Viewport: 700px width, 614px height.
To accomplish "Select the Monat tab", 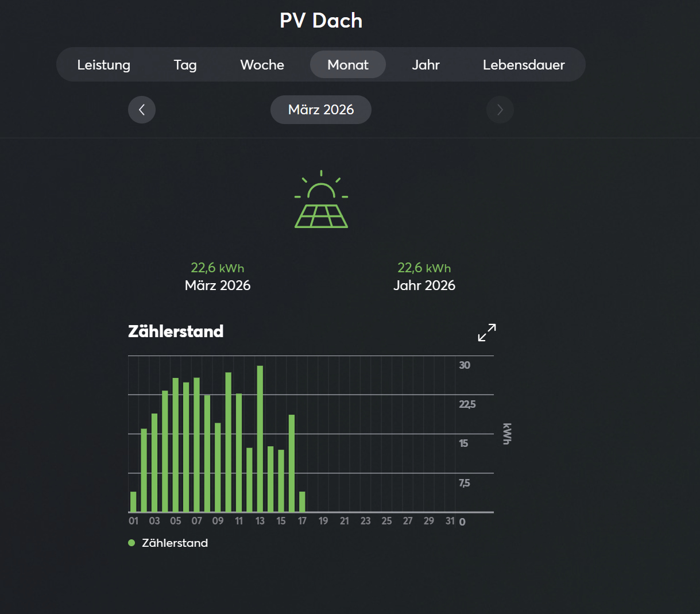I will point(348,65).
